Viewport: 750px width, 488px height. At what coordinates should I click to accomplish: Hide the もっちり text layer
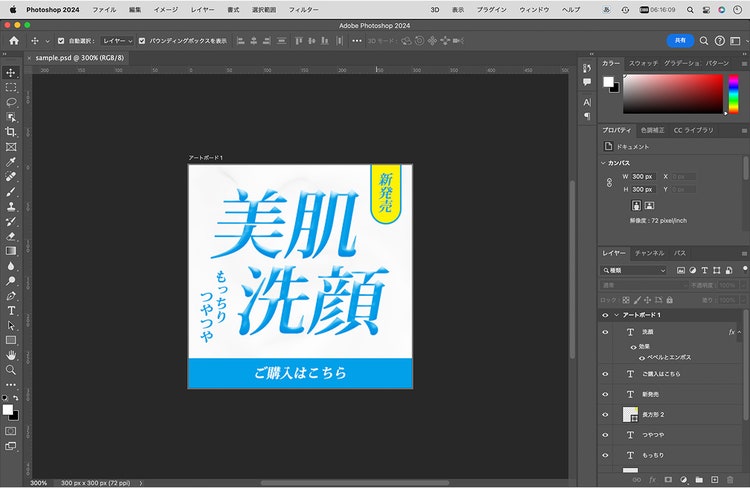click(605, 455)
